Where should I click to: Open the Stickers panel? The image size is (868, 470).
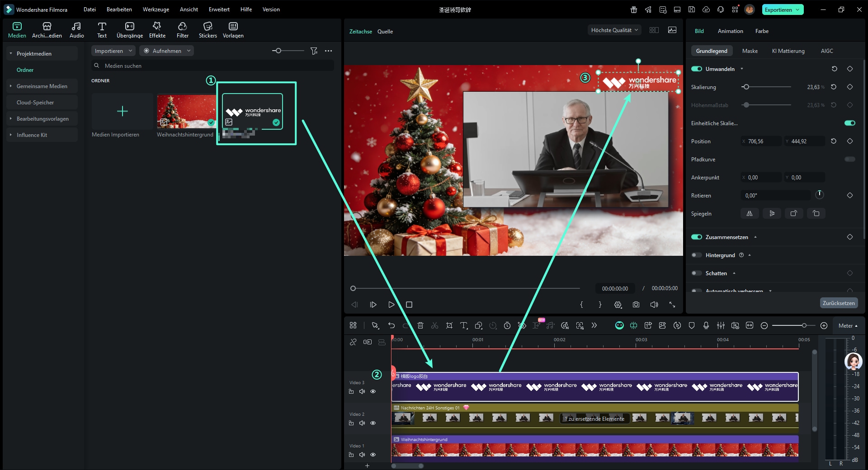[x=208, y=30]
